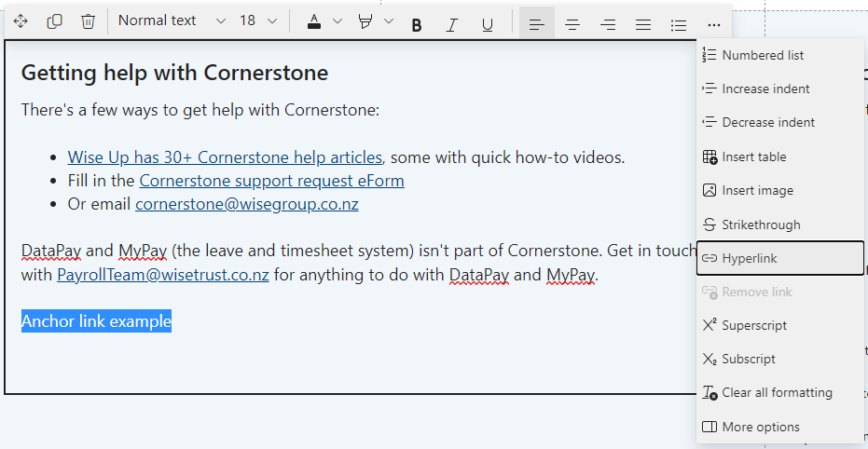Toggle the bulleted list
The image size is (868, 449).
pos(678,25)
